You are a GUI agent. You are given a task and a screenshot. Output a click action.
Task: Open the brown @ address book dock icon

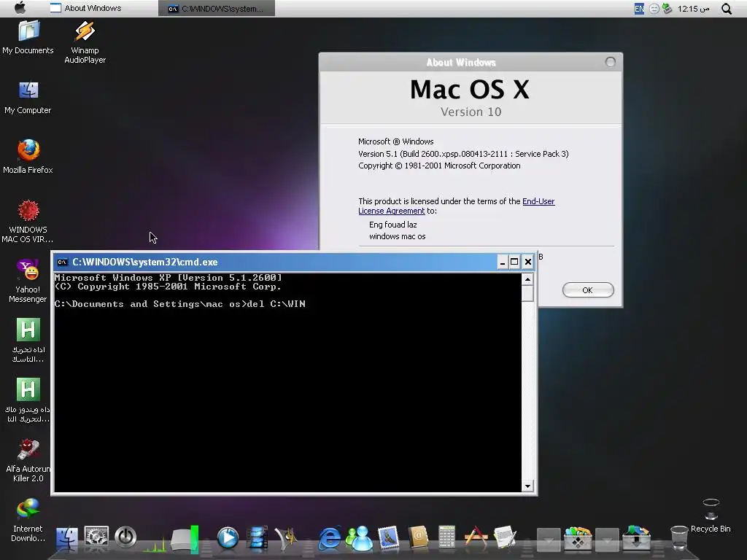point(418,538)
